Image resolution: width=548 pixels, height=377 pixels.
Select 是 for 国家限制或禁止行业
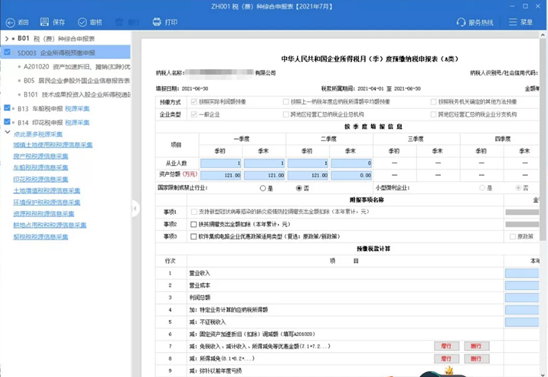(x=263, y=188)
